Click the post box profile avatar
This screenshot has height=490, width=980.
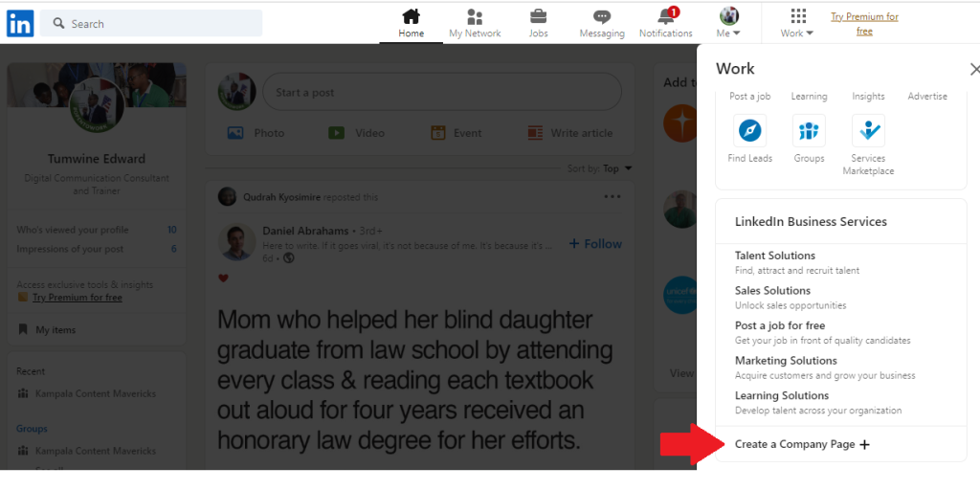tap(237, 92)
